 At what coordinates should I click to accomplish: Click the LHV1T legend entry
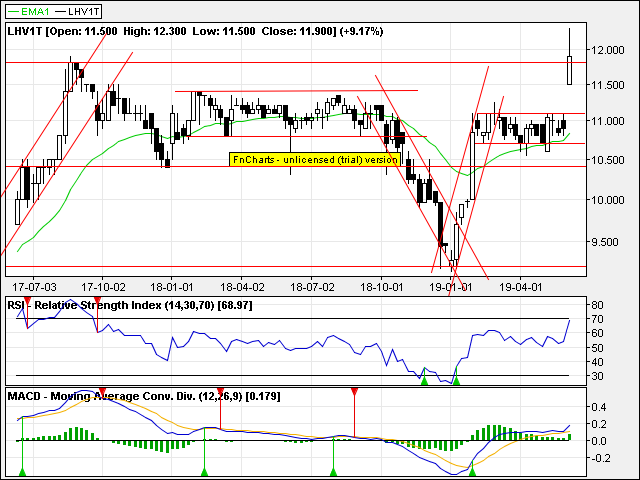coord(78,11)
